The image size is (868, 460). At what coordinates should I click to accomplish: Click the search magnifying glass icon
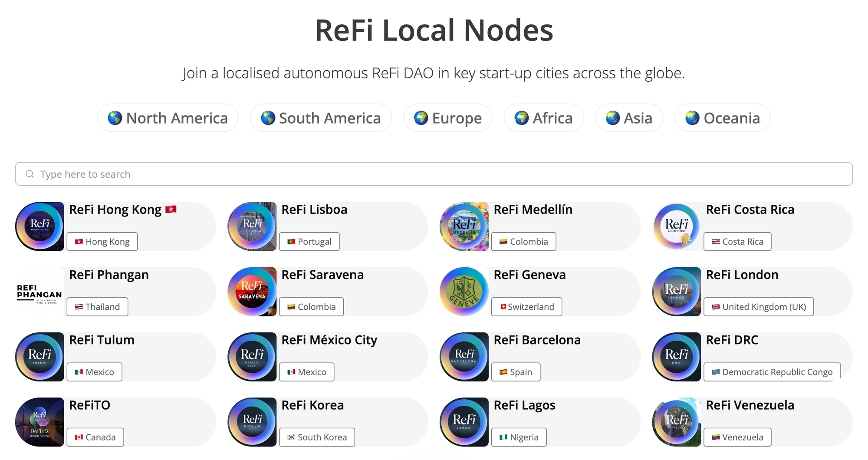(x=30, y=174)
